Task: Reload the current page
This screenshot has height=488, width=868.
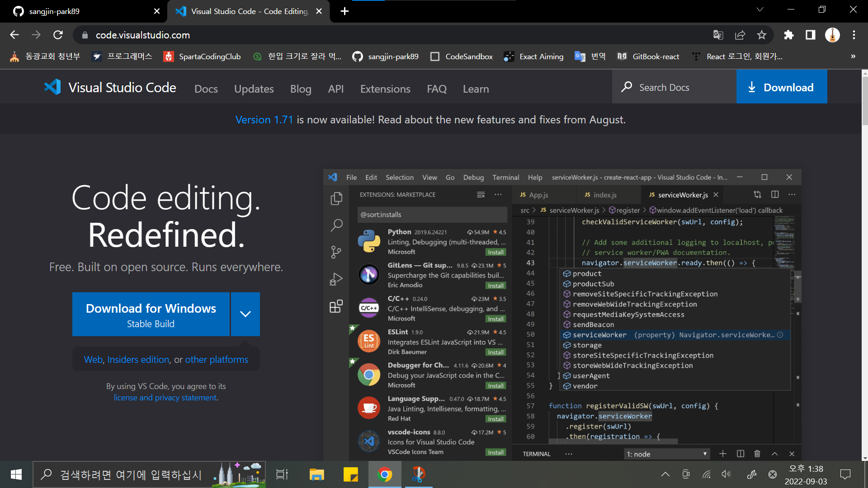Action: [x=58, y=35]
